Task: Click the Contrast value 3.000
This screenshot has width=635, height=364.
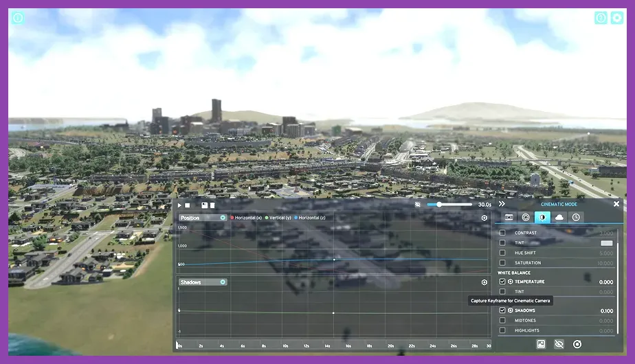Action: pyautogui.click(x=606, y=234)
